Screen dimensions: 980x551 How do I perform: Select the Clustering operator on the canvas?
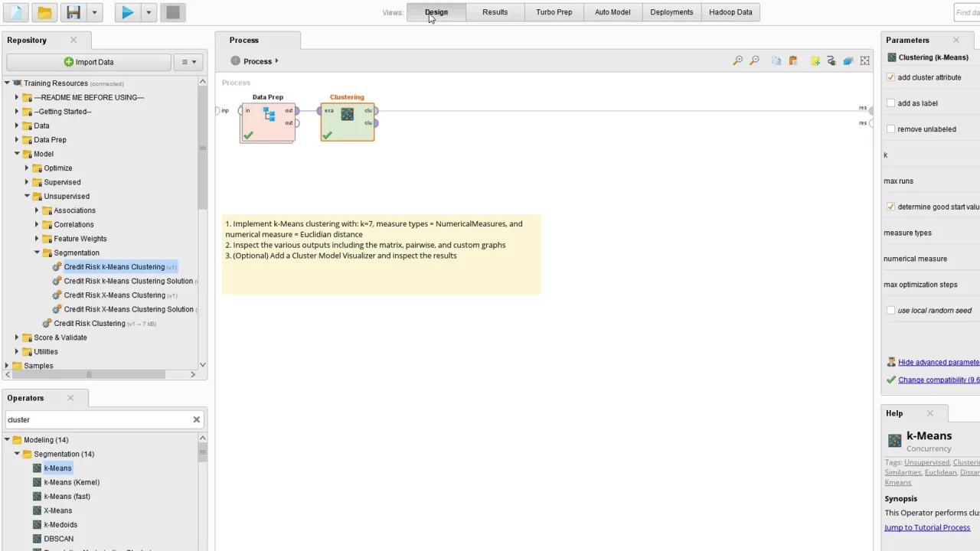pos(348,122)
